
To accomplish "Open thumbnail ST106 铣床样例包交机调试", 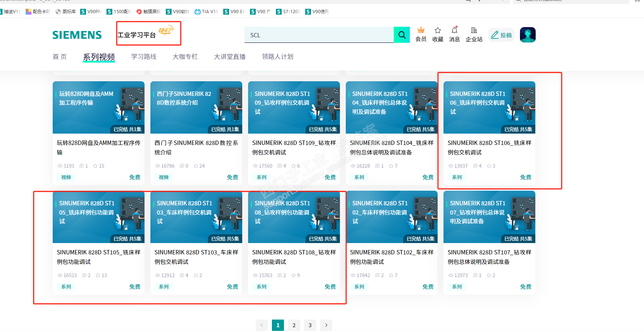I will pyautogui.click(x=489, y=107).
